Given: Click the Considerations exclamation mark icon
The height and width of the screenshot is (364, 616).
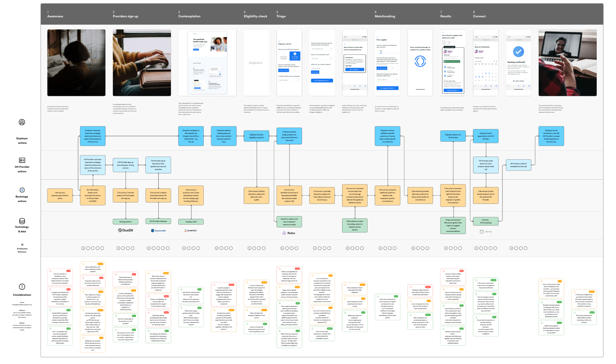Looking at the screenshot, I should (22, 287).
